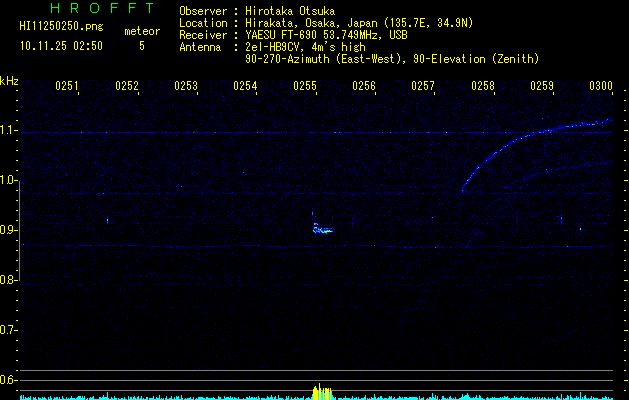Click the Azimuth and Elevation text line
Viewport: 629px width, 400px height.
pos(392,59)
